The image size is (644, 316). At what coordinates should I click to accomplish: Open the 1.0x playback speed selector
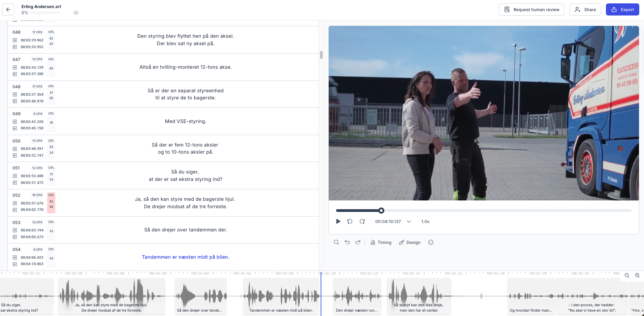point(425,221)
